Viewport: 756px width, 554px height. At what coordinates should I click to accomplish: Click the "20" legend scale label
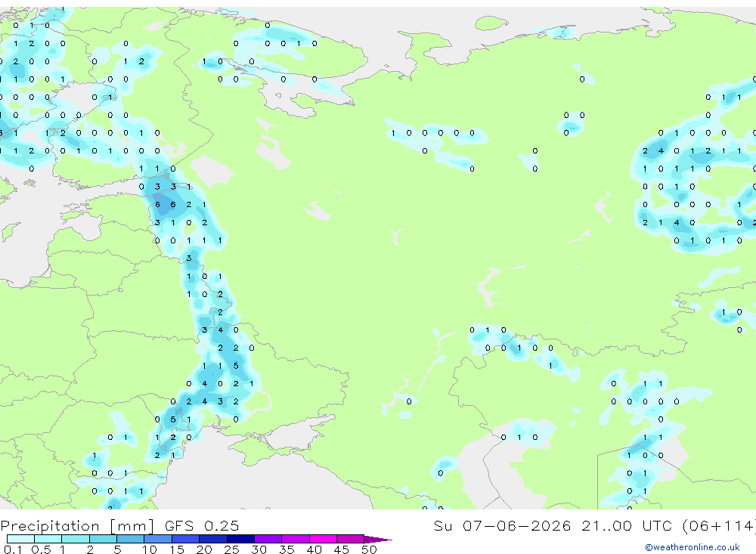[x=204, y=549]
